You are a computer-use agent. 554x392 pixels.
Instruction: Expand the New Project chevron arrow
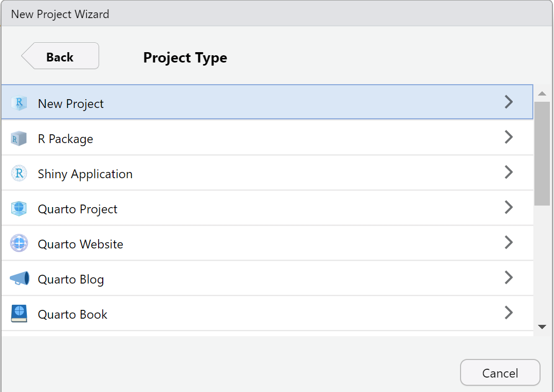tap(509, 102)
